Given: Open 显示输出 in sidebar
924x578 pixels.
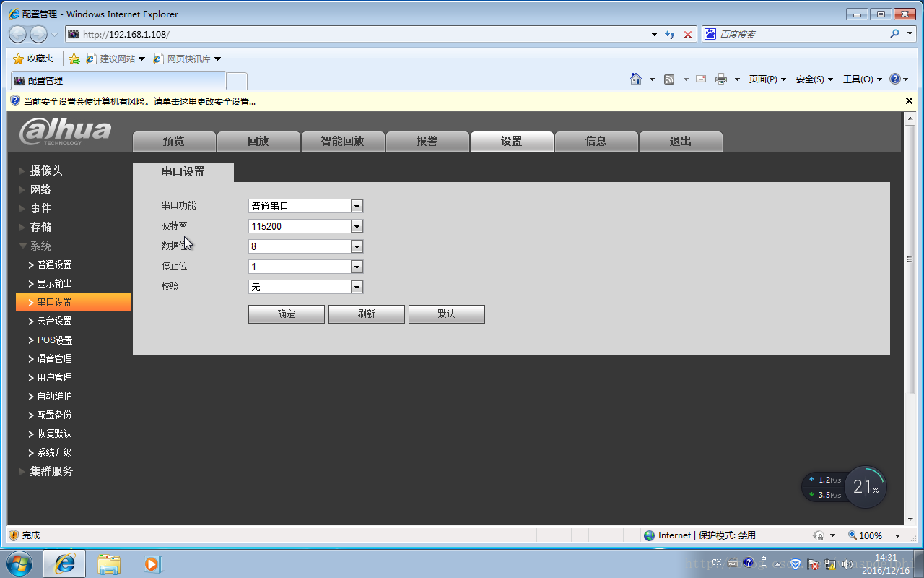Looking at the screenshot, I should coord(54,283).
